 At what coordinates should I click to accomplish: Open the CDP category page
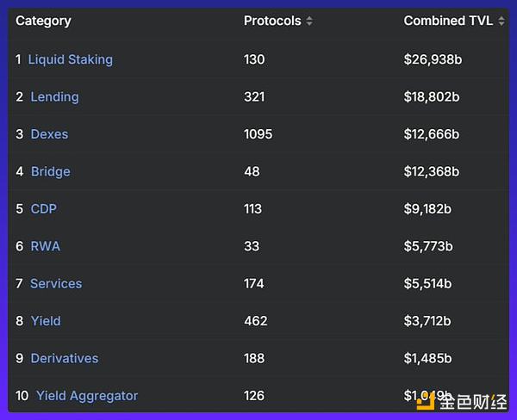click(x=43, y=209)
